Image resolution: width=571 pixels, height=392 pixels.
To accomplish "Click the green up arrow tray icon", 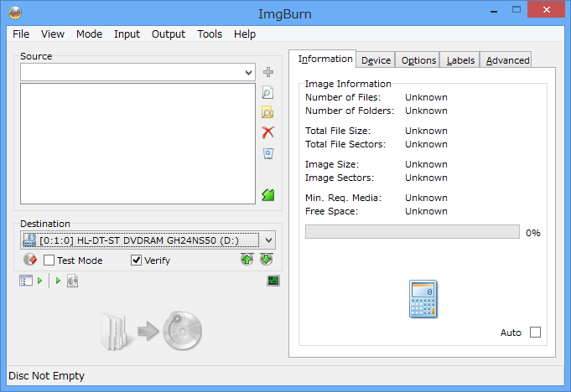I will [x=247, y=260].
